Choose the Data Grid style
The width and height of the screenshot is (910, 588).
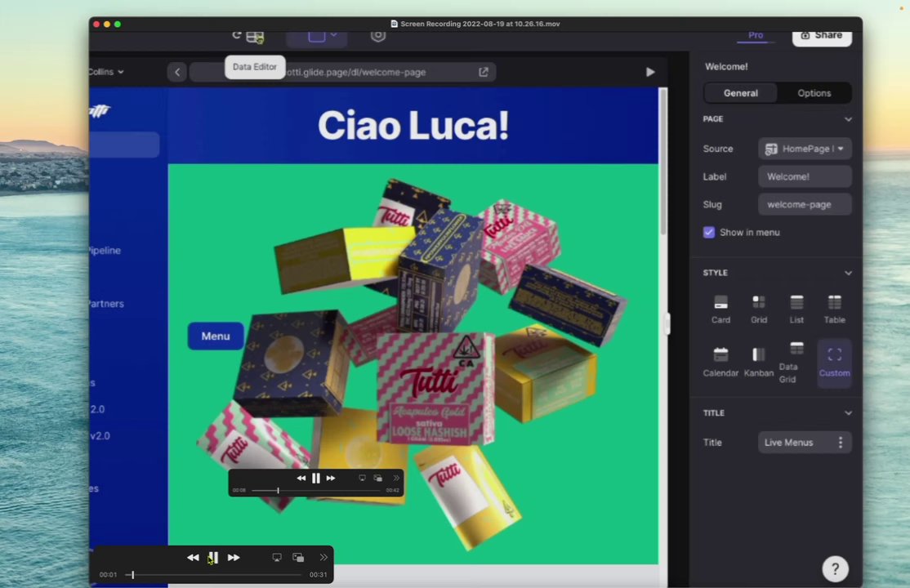tap(796, 363)
